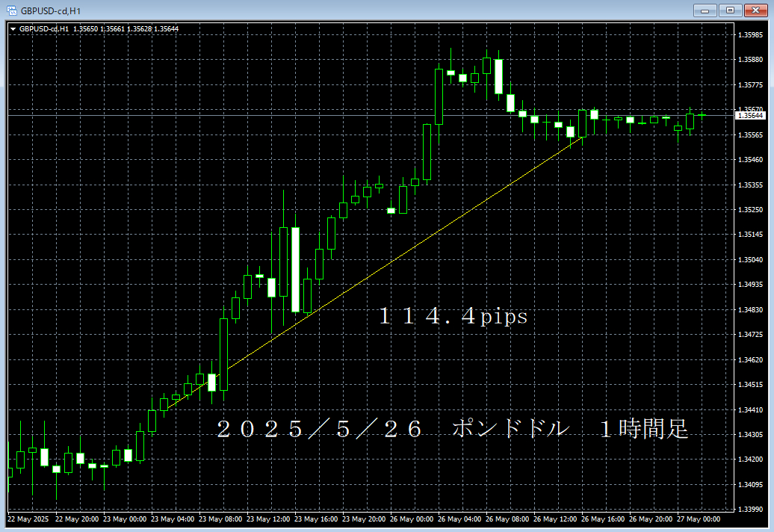Click the 1.34410 price axis label
Image resolution: width=774 pixels, height=532 pixels.
pyautogui.click(x=749, y=409)
